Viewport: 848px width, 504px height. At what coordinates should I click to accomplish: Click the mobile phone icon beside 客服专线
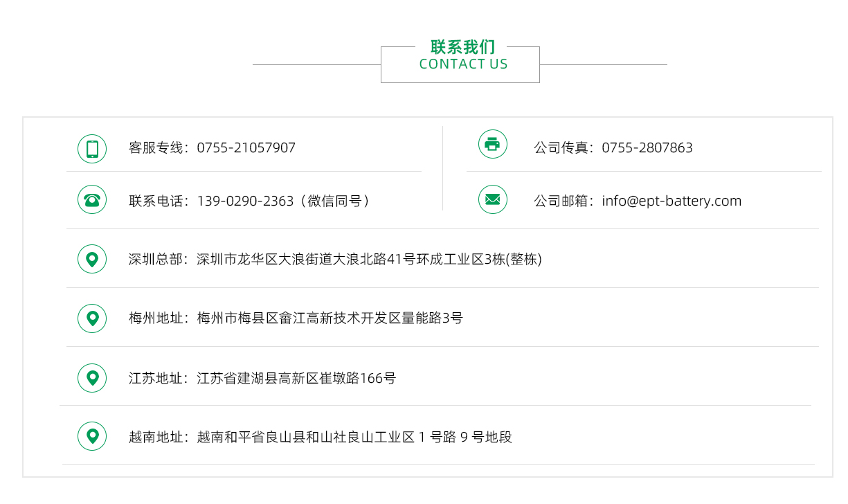(91, 148)
